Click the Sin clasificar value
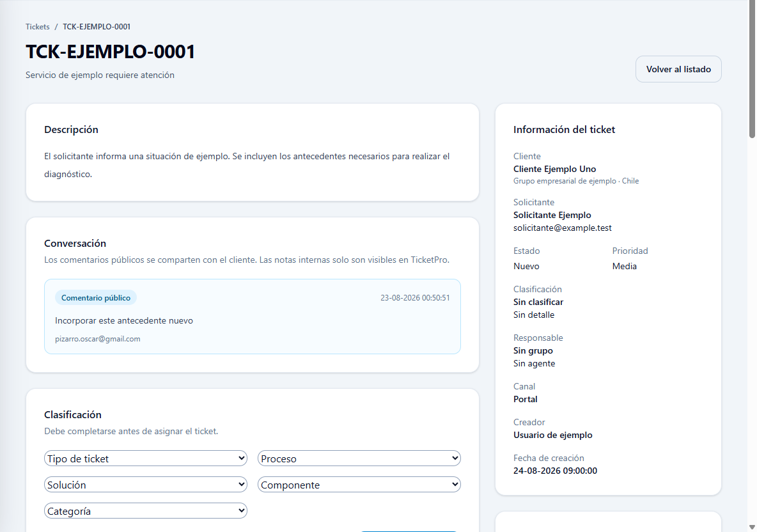757x532 pixels. click(x=538, y=302)
